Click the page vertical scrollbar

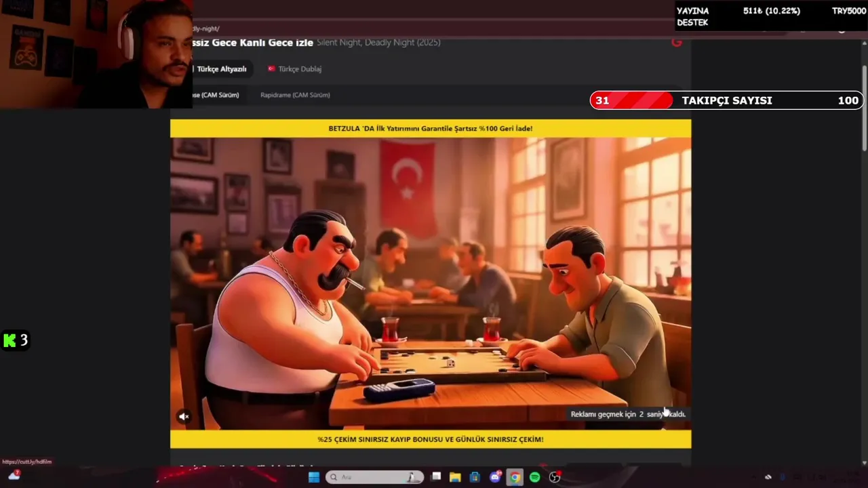(864, 108)
